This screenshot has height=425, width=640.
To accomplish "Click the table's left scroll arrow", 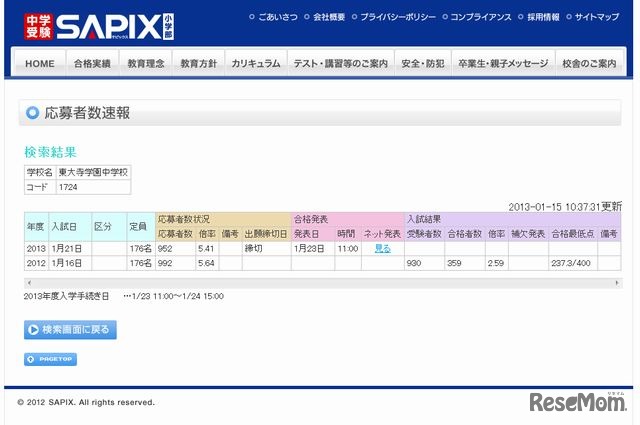I will (29, 283).
